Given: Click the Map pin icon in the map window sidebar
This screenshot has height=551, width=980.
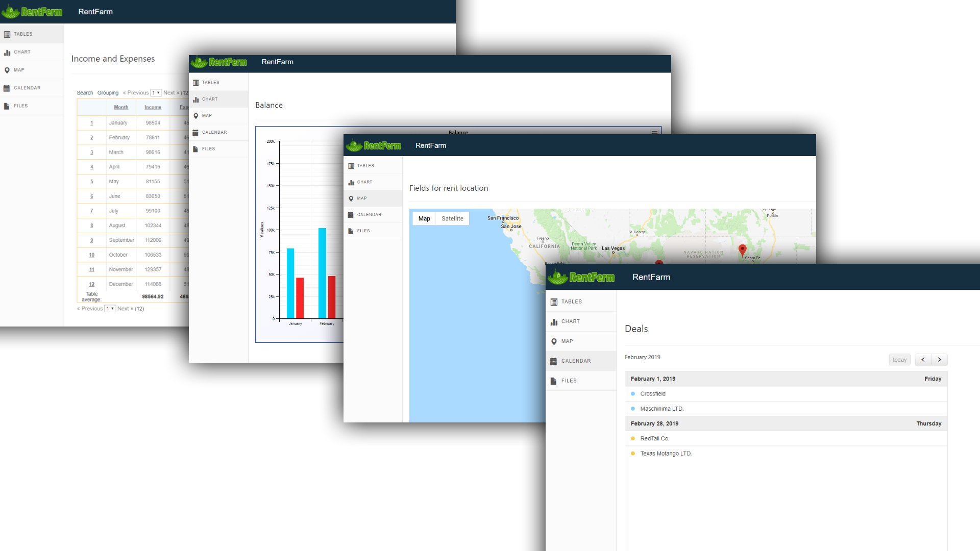Looking at the screenshot, I should tap(351, 198).
